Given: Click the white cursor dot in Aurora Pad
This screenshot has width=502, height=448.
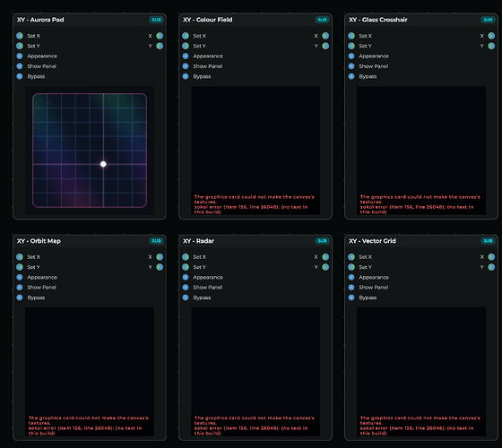Looking at the screenshot, I should click(x=103, y=164).
